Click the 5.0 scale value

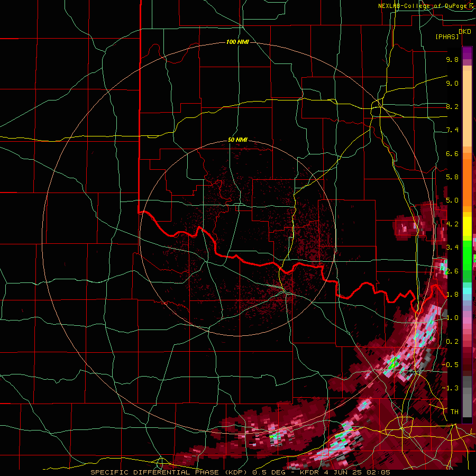[x=452, y=200]
